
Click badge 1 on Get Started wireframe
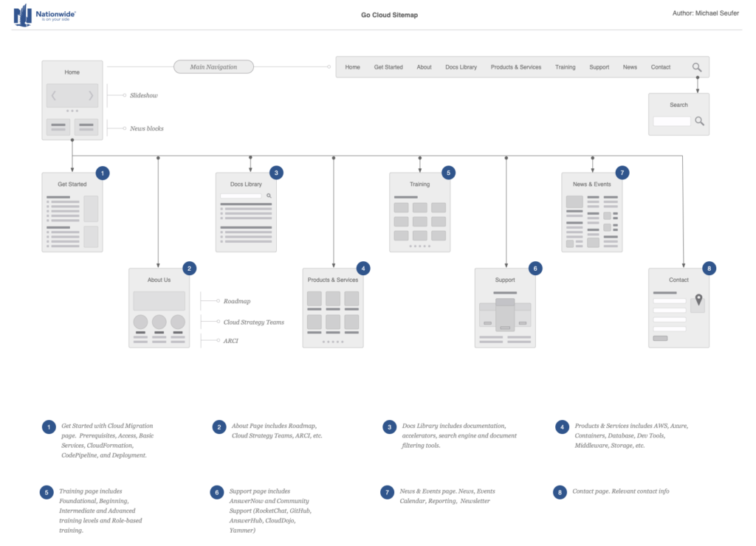pos(102,173)
